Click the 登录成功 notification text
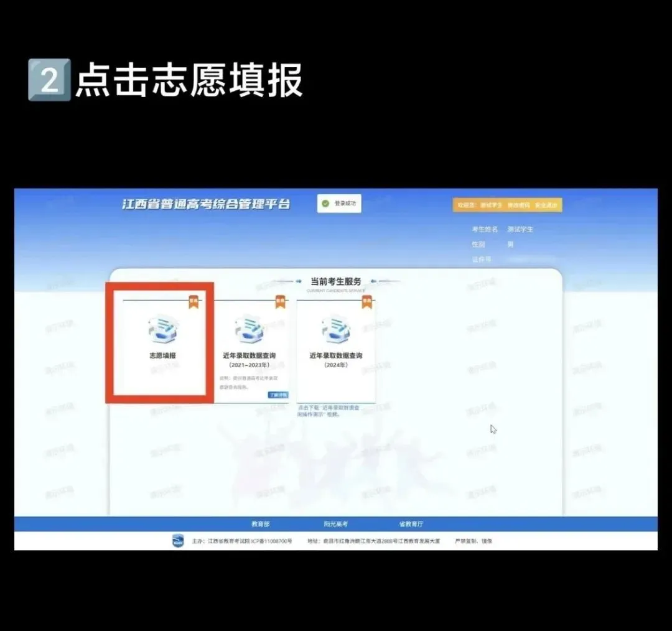 [345, 203]
